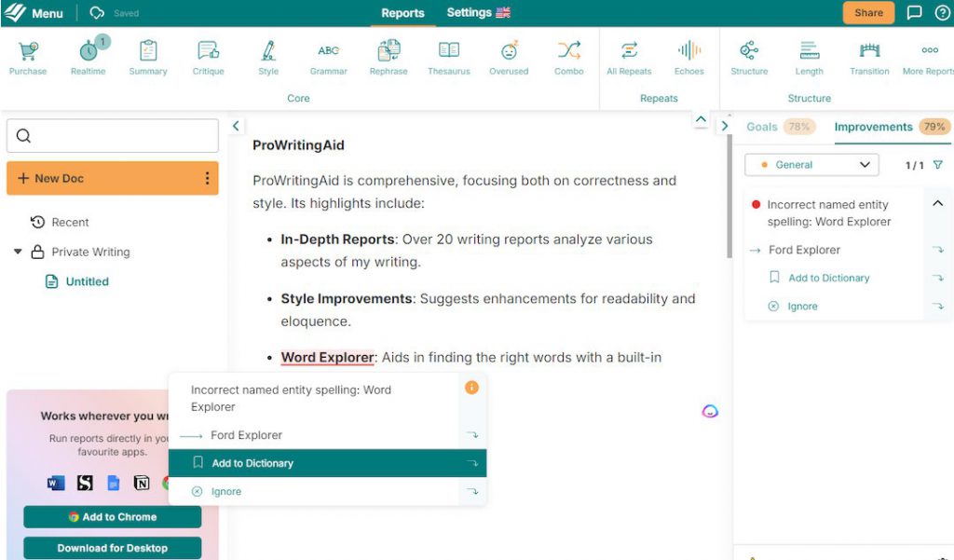Run the Combo report
954x560 pixels.
pyautogui.click(x=569, y=57)
